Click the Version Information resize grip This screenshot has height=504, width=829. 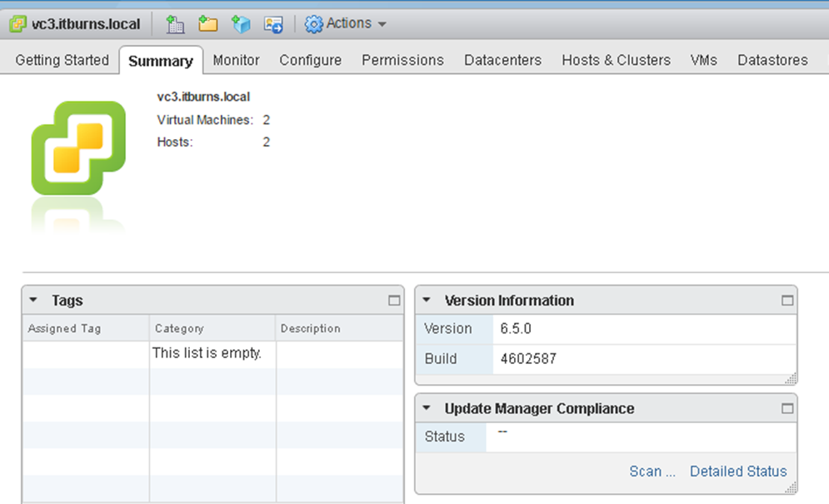(x=791, y=378)
